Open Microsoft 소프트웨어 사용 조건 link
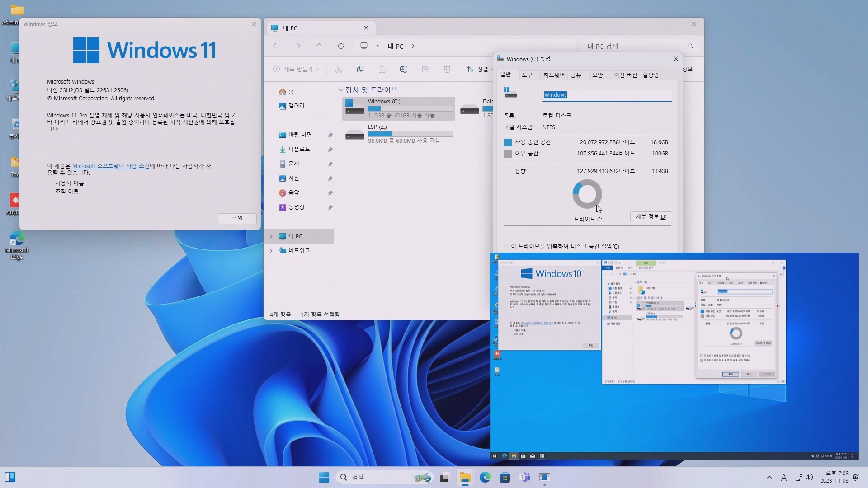Screen dimensions: 868x488 pyautogui.click(x=111, y=166)
